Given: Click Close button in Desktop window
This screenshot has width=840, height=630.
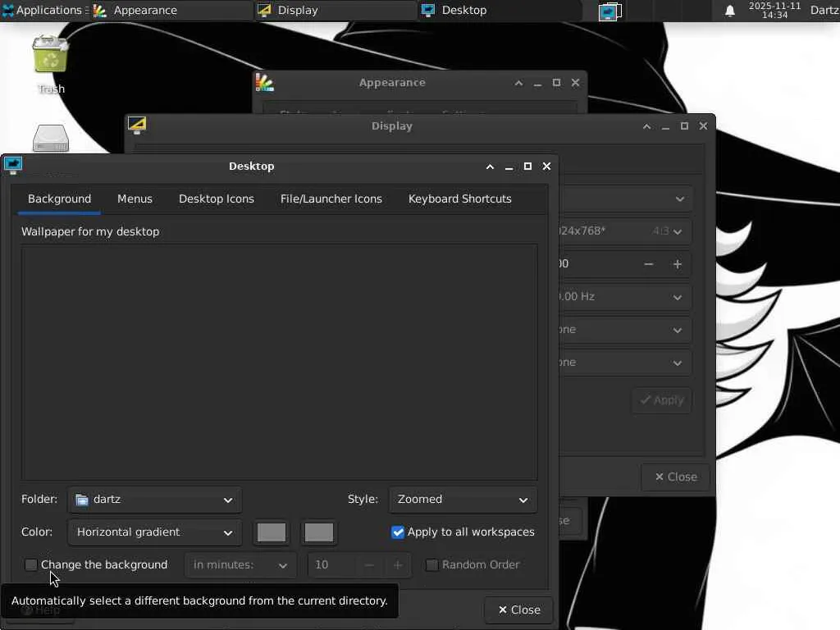Looking at the screenshot, I should click(518, 609).
